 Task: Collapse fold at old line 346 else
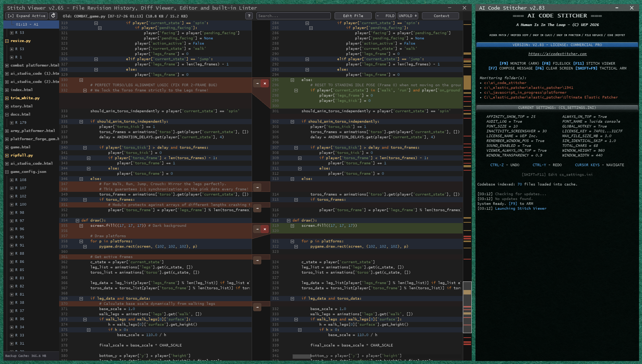[x=81, y=179]
